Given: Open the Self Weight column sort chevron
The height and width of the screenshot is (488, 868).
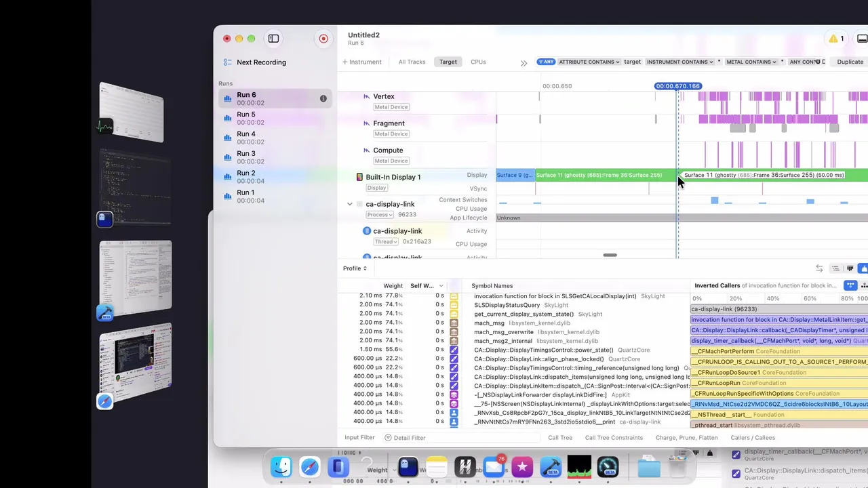Looking at the screenshot, I should [441, 286].
